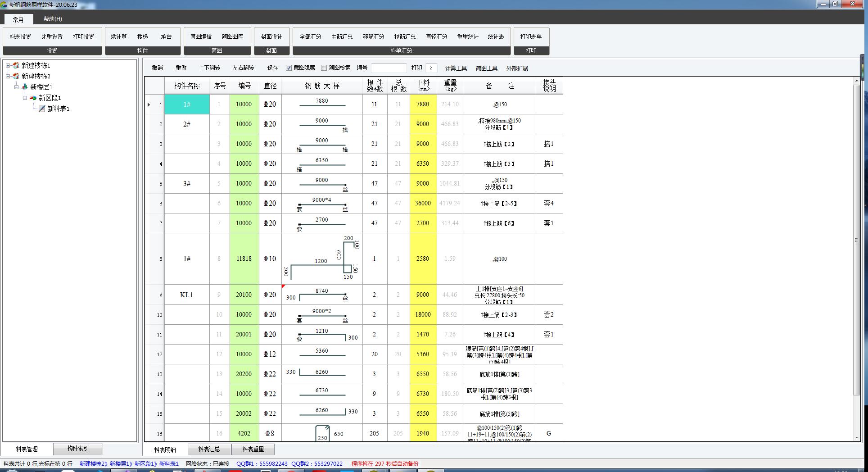868x472 pixels.
Task: Click the bent bar sketch in row 8
Action: 322,259
